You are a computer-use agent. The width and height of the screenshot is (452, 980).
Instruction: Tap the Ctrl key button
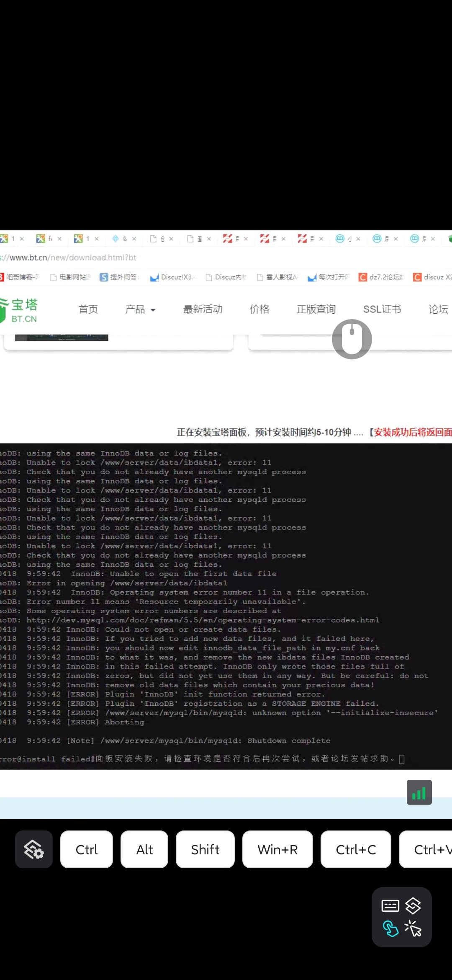(87, 849)
